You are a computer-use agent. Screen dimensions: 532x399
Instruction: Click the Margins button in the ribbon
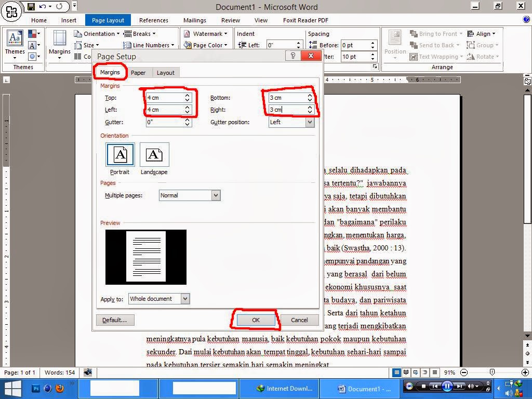click(x=59, y=46)
